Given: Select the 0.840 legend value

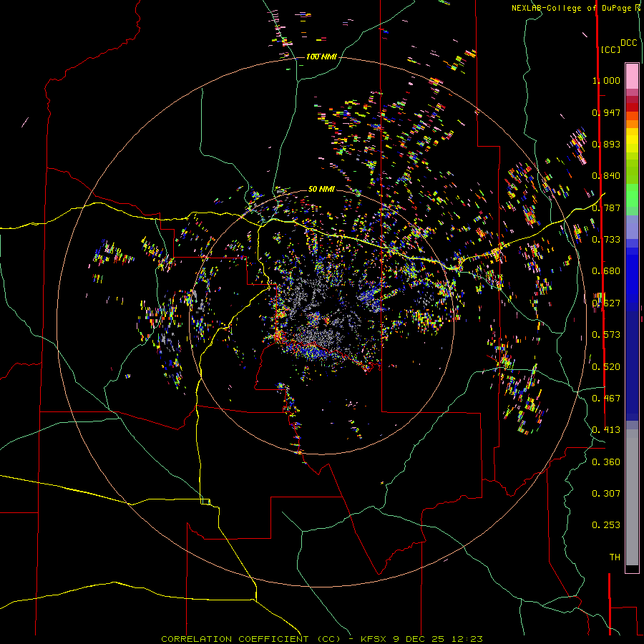Looking at the screenshot, I should [606, 176].
